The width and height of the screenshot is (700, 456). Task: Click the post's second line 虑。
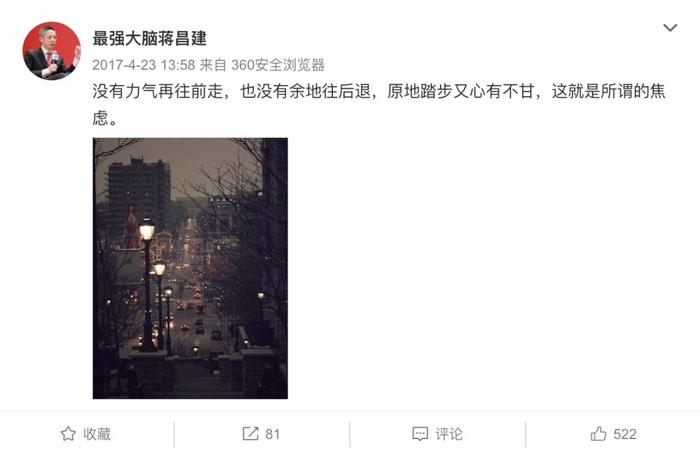point(105,118)
